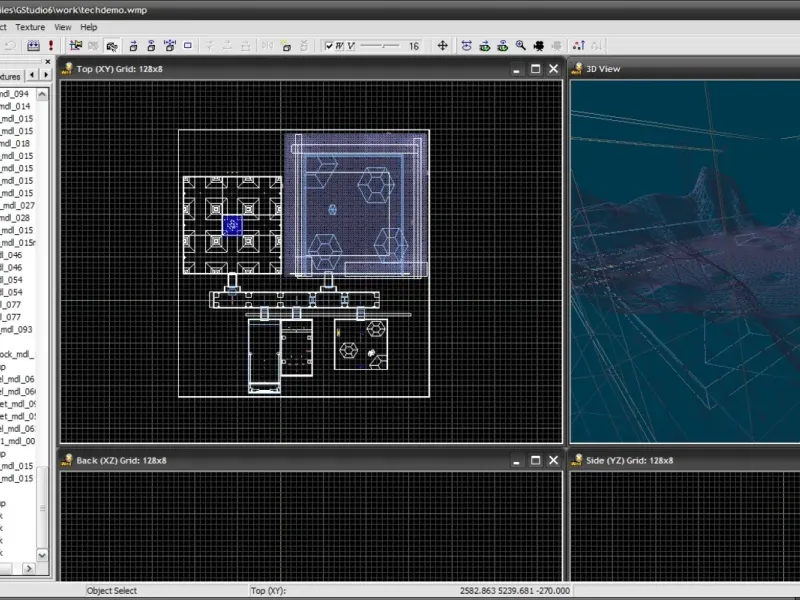Click the green eye rotate icon

click(x=503, y=46)
